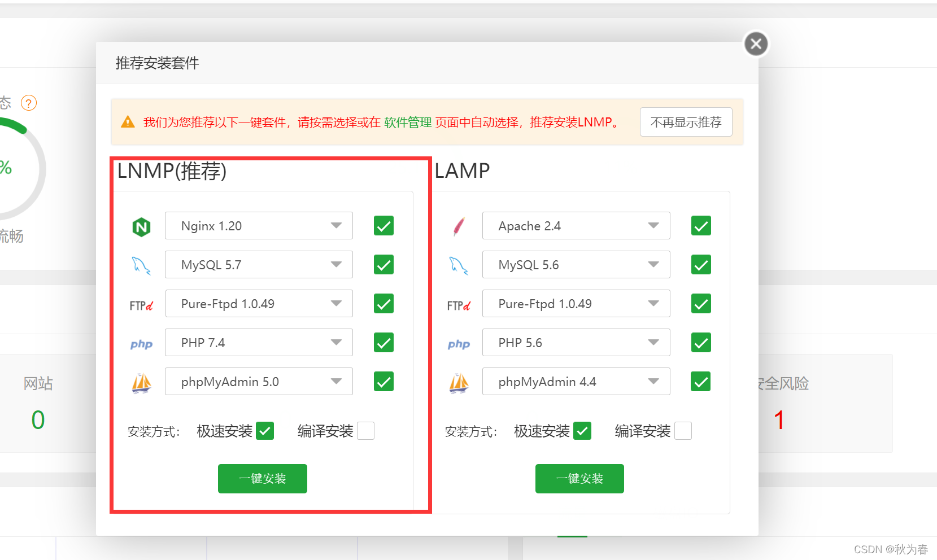Click 一键安装 button under LAMP
The width and height of the screenshot is (937, 560).
click(579, 479)
